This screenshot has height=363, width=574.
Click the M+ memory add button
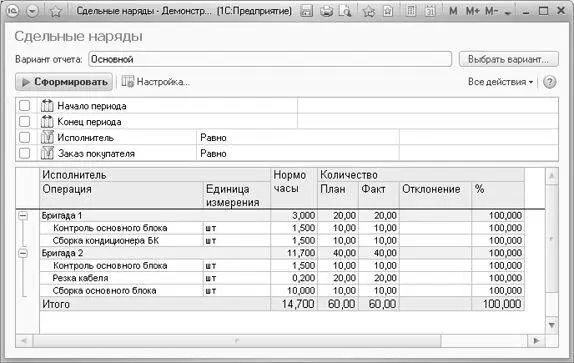point(472,11)
